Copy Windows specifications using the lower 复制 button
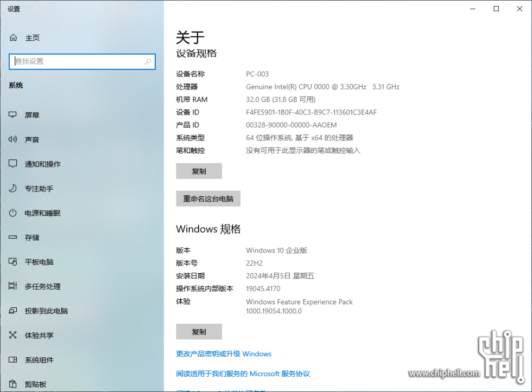The height and width of the screenshot is (392, 532). pyautogui.click(x=199, y=331)
